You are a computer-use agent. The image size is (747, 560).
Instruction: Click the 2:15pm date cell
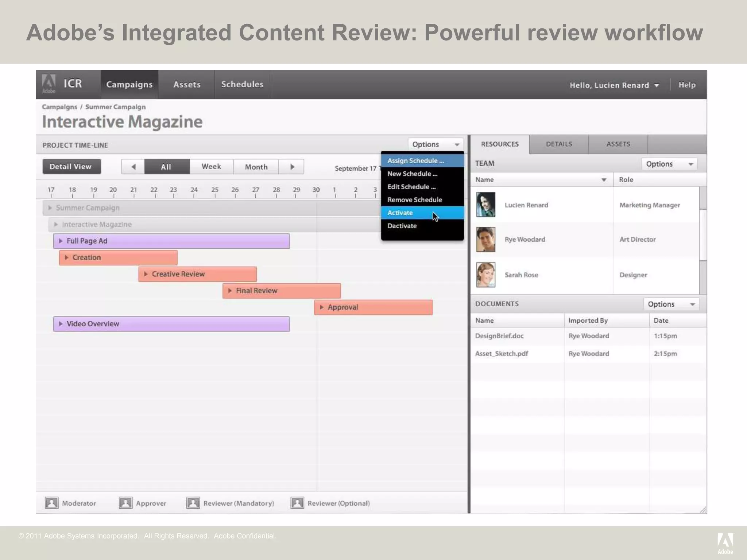[x=665, y=354]
